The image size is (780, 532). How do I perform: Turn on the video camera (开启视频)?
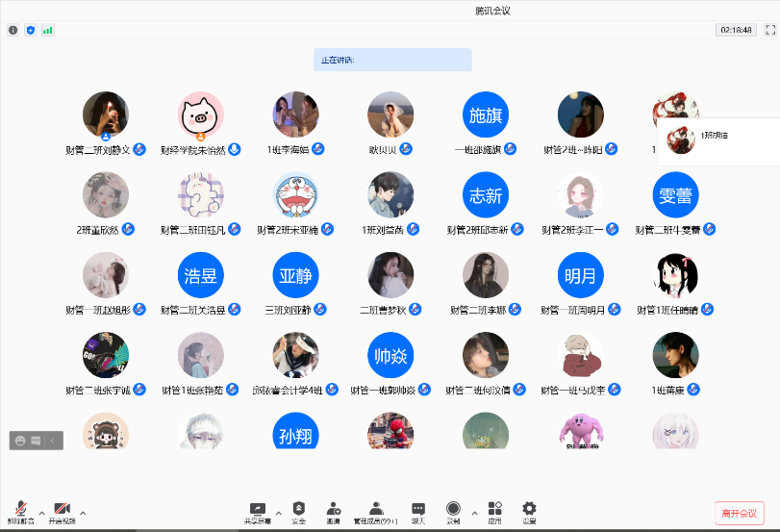(x=62, y=512)
